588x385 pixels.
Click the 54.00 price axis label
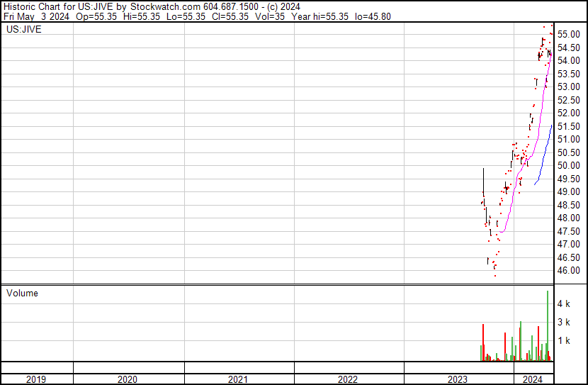(x=568, y=60)
